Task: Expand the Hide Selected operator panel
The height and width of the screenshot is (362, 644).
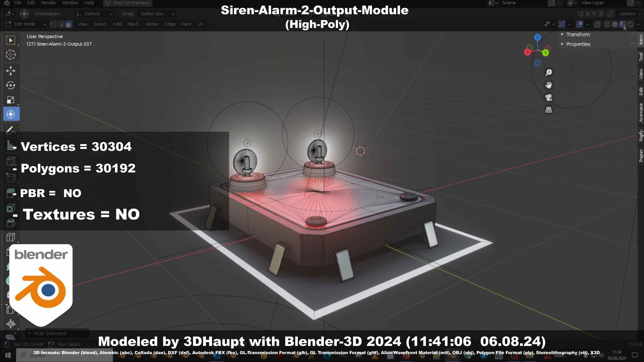Action: pos(57,333)
